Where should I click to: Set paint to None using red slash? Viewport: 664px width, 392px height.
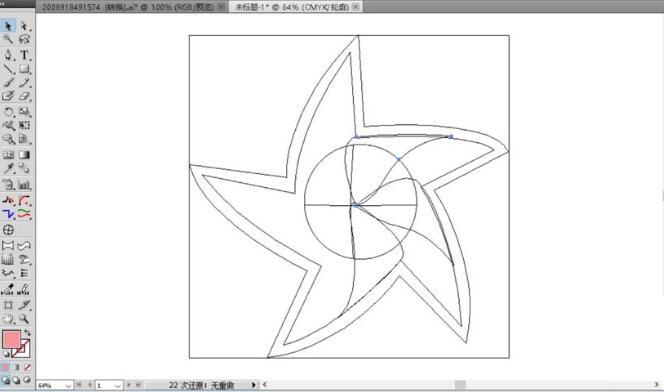point(27,367)
